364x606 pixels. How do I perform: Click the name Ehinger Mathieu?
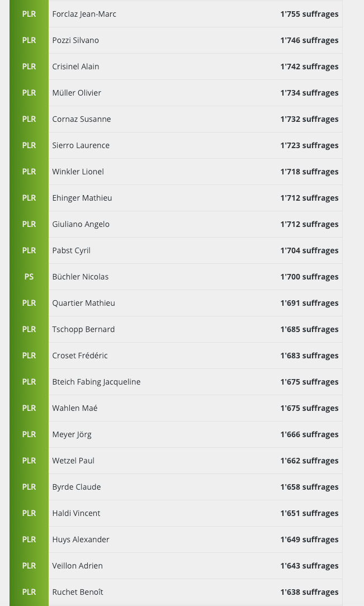(x=82, y=198)
